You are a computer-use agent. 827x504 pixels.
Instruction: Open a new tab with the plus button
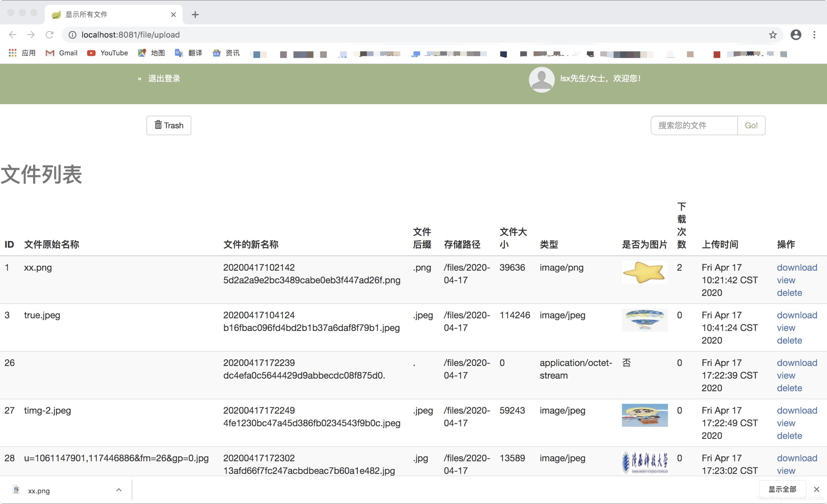coord(195,14)
